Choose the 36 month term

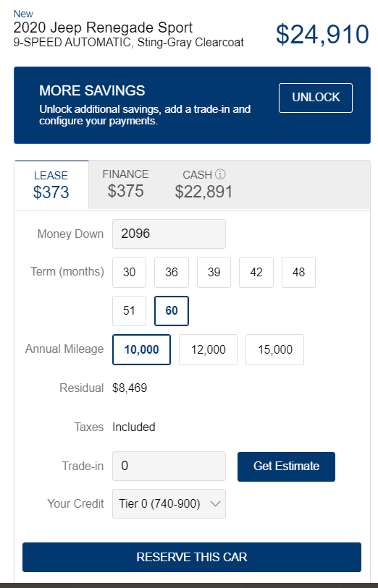[172, 272]
